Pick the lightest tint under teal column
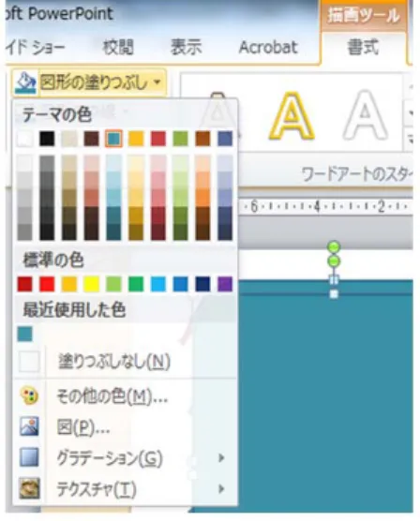Screen dimensions: 420x521 (x=113, y=164)
